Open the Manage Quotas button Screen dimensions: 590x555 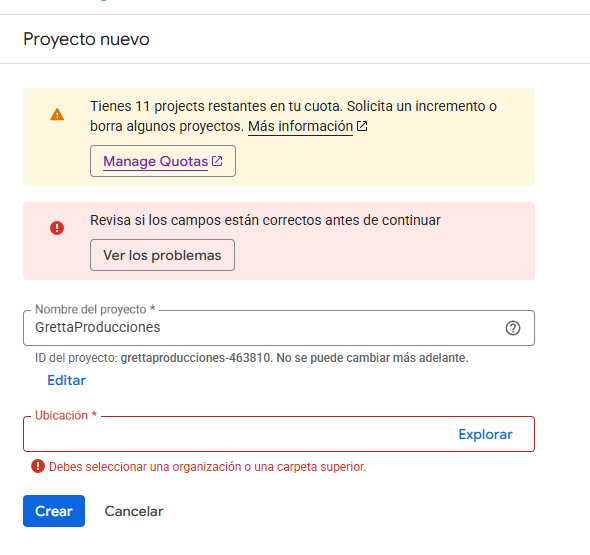[x=163, y=161]
